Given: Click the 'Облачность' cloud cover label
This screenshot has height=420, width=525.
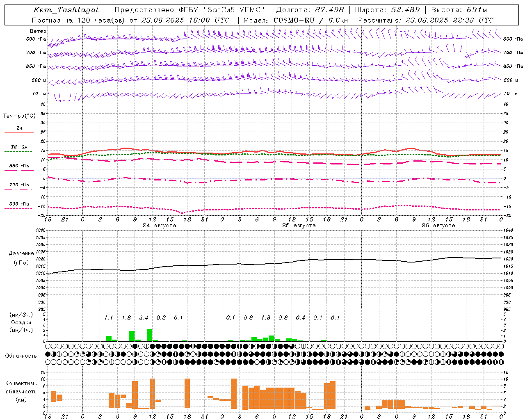Looking at the screenshot, I should click(21, 356).
